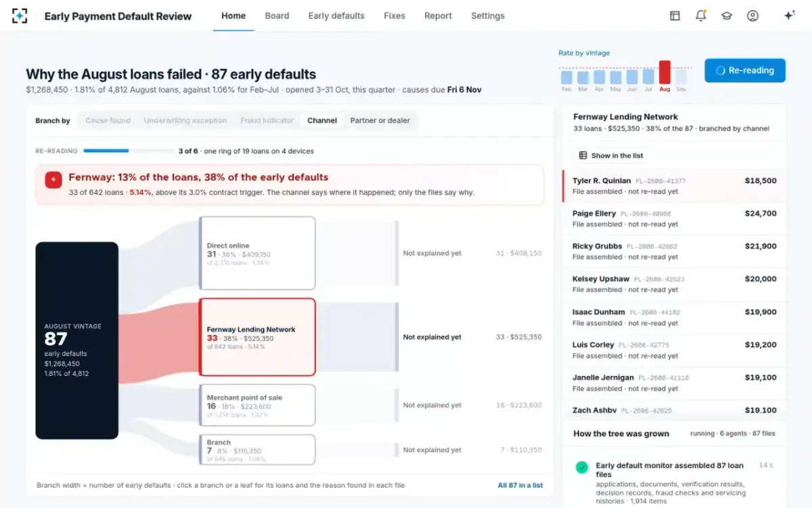Screen dimensions: 812x508
Task: Open the graduation cap learning icon
Action: 727,16
